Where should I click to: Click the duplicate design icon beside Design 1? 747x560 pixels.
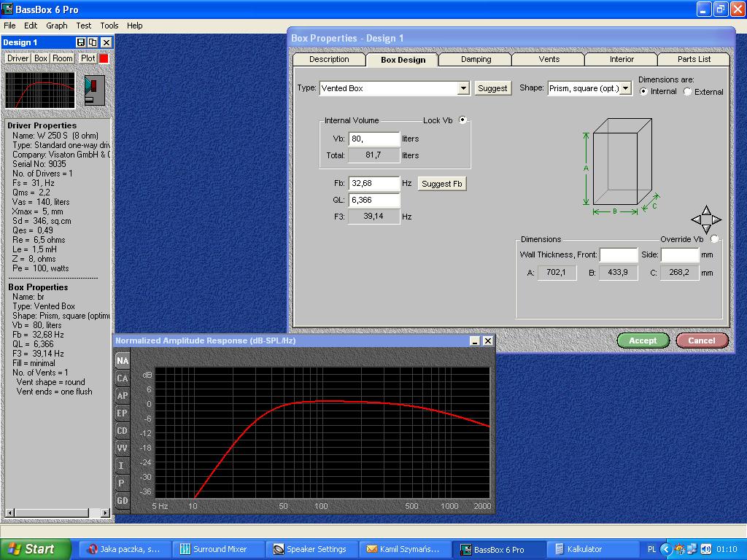93,43
